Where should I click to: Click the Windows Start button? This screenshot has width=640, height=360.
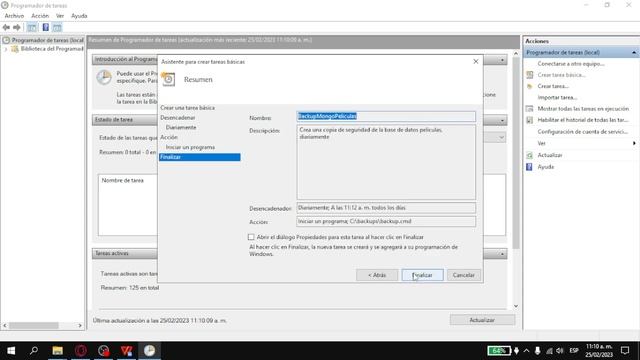tap(11, 351)
